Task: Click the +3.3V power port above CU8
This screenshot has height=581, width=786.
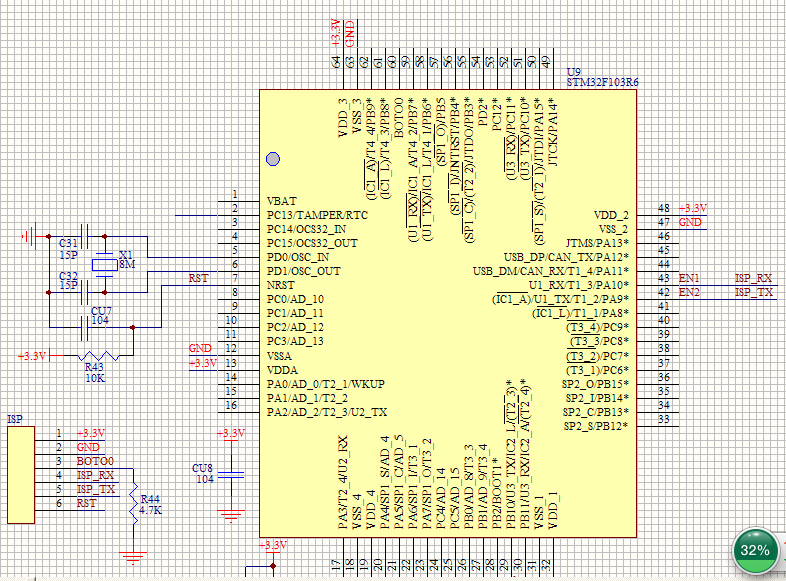Action: 231,433
